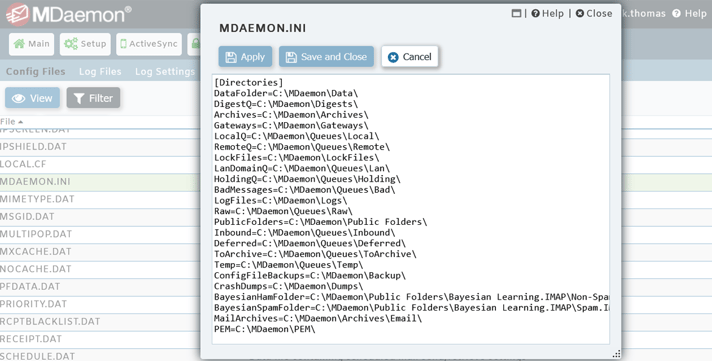The width and height of the screenshot is (712, 361).
Task: Click the LogFiles path line
Action: click(x=280, y=201)
